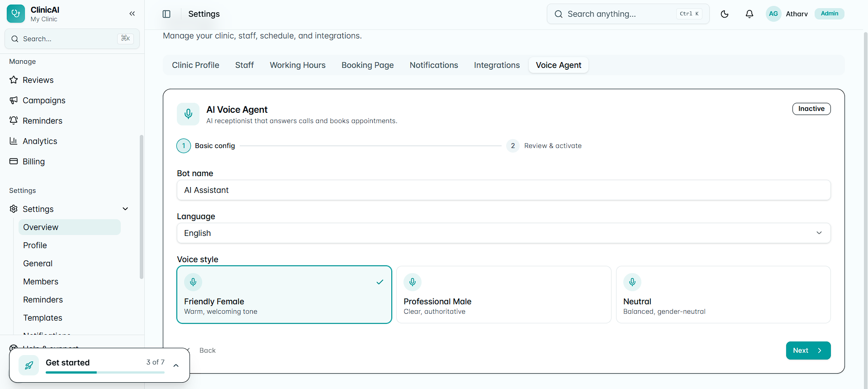Viewport: 868px width, 389px height.
Task: Click the Billing card icon
Action: [14, 161]
